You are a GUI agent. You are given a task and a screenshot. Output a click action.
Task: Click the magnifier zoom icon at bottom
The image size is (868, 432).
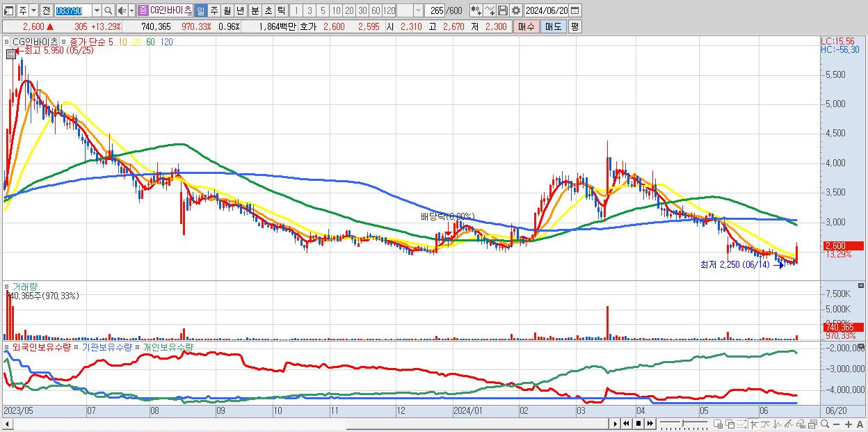pyautogui.click(x=825, y=424)
